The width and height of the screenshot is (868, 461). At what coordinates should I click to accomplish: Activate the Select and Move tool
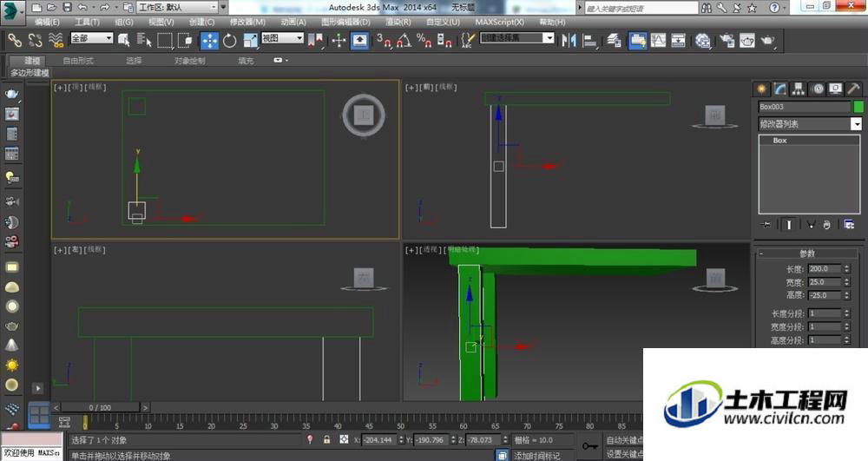coord(209,41)
